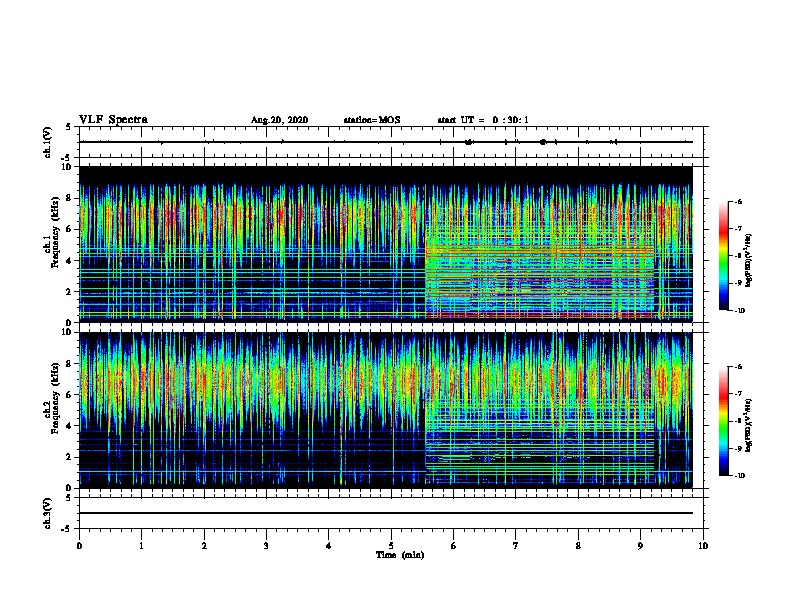
Task: Click the 'station=MOS' label
Action: pos(372,120)
